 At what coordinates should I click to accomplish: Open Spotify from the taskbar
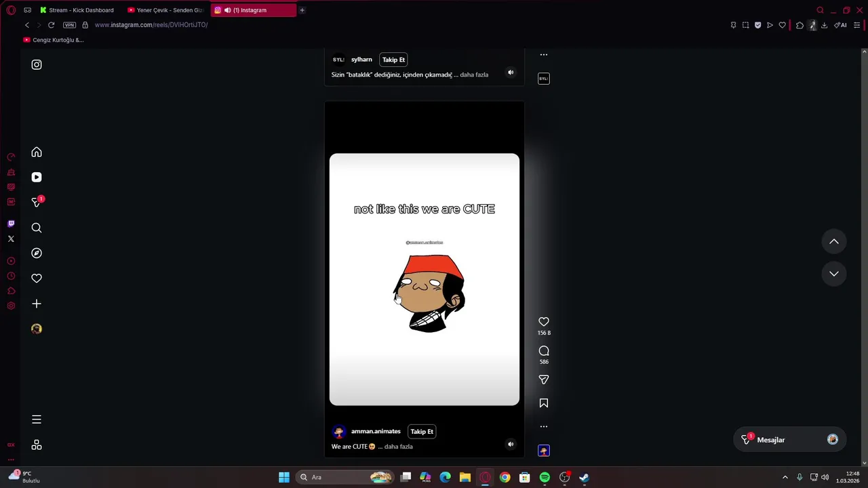(545, 477)
